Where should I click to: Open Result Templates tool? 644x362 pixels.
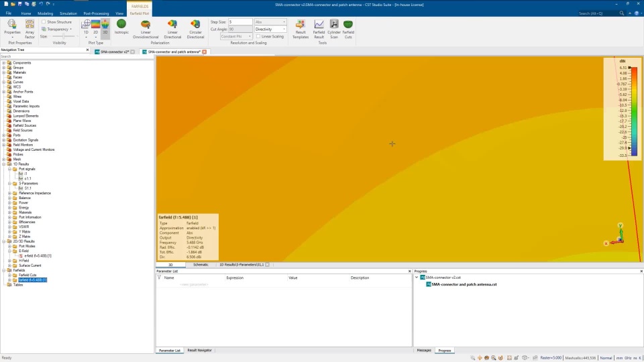301,29
